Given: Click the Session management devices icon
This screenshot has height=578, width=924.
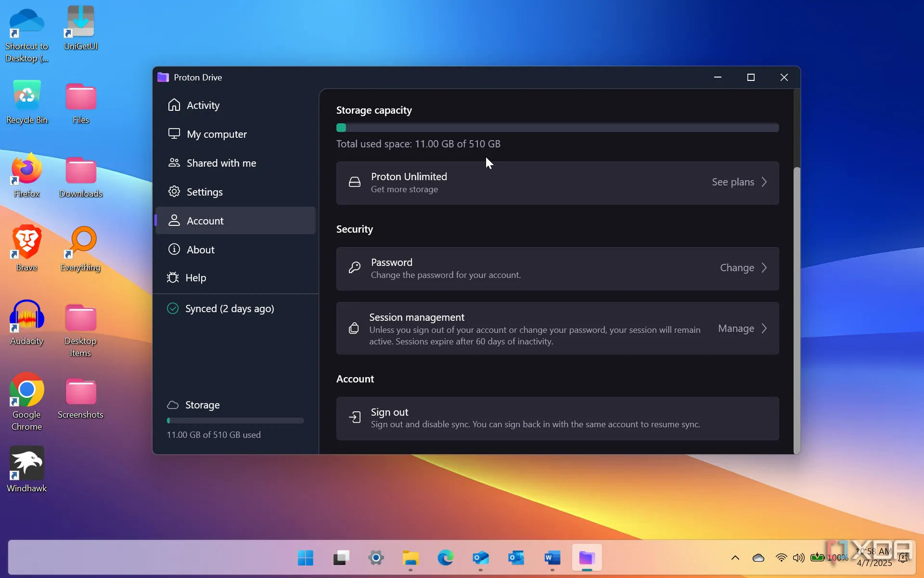Looking at the screenshot, I should [x=354, y=328].
